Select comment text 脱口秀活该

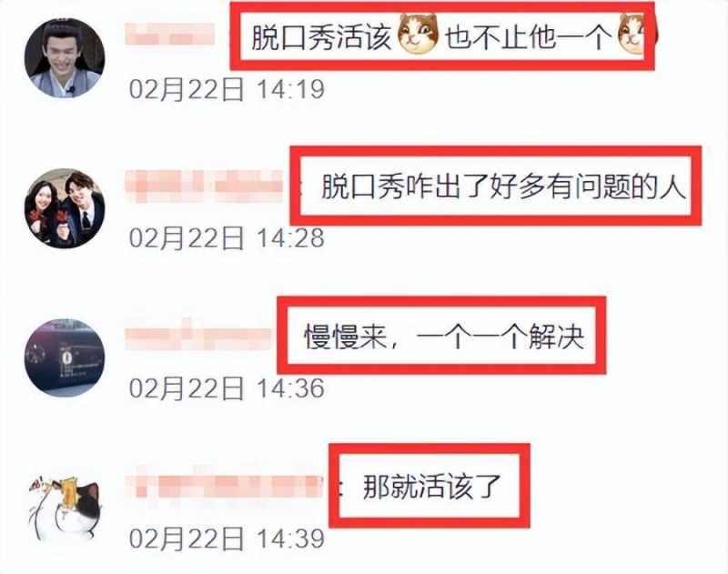[x=321, y=36]
